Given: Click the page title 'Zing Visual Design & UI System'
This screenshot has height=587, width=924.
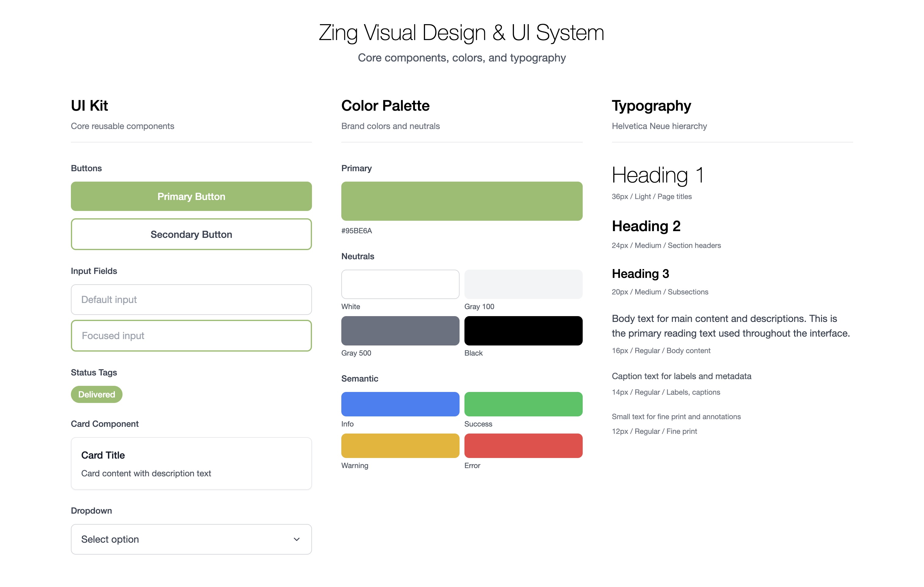Looking at the screenshot, I should (x=462, y=33).
